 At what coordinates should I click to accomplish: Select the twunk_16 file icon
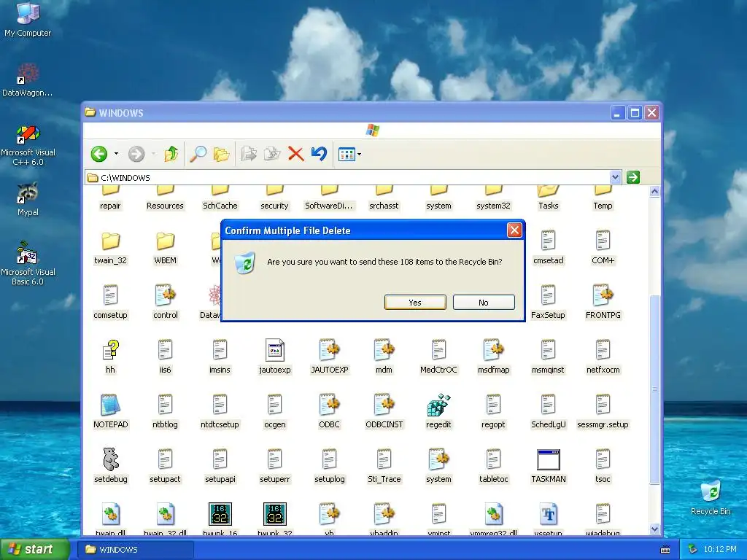tap(220, 514)
